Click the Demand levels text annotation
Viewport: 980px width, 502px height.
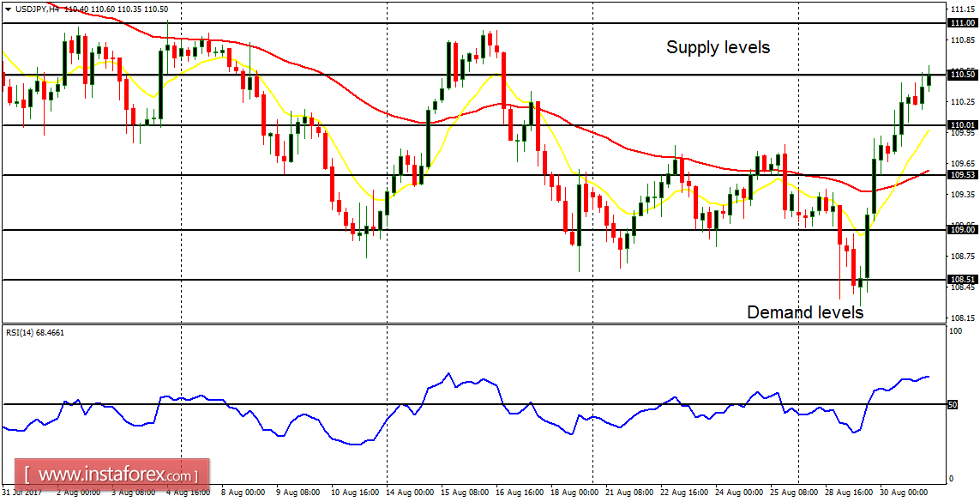[807, 312]
